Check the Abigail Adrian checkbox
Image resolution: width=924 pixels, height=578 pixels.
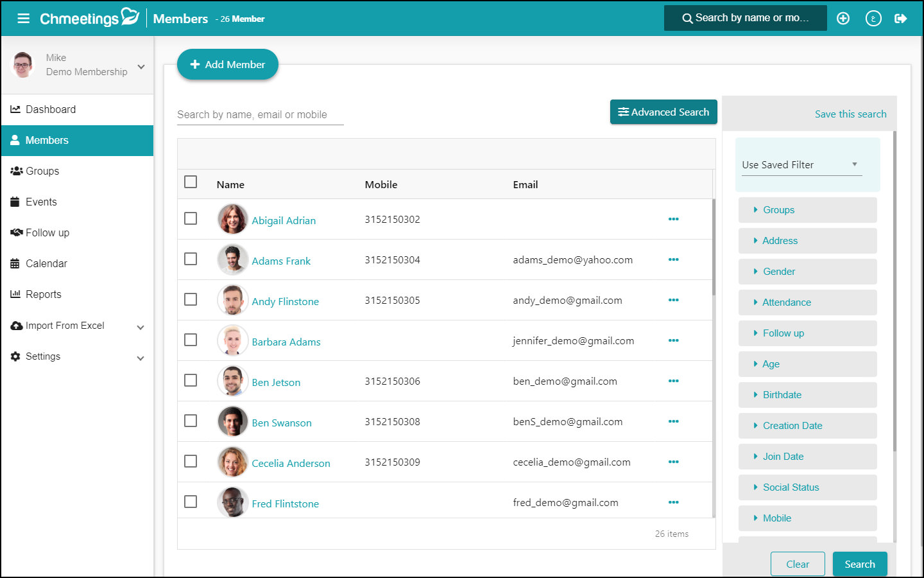pyautogui.click(x=191, y=218)
